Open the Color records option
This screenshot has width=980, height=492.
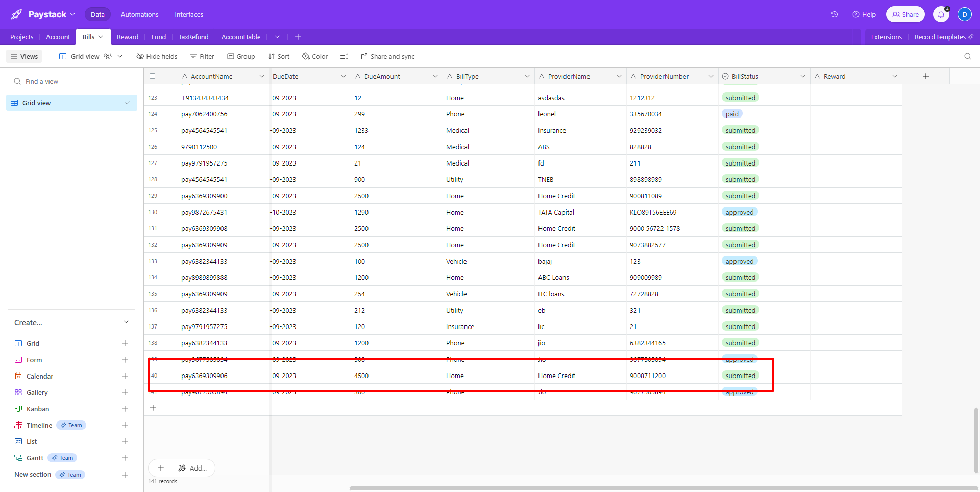pos(314,56)
